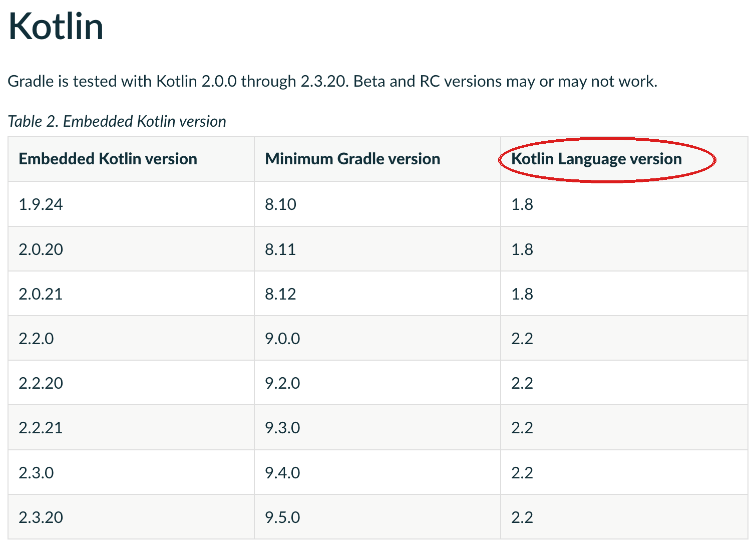Click the Embedded Kotlin version column header
Image resolution: width=756 pixels, height=547 pixels.
coord(108,159)
